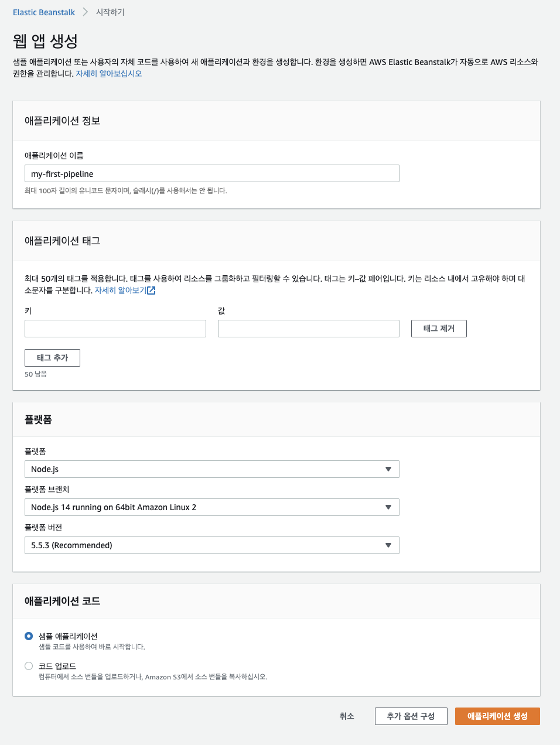Click the external link icon after 자세히 알아보기
Image resolution: width=560 pixels, height=745 pixels.
coord(151,291)
